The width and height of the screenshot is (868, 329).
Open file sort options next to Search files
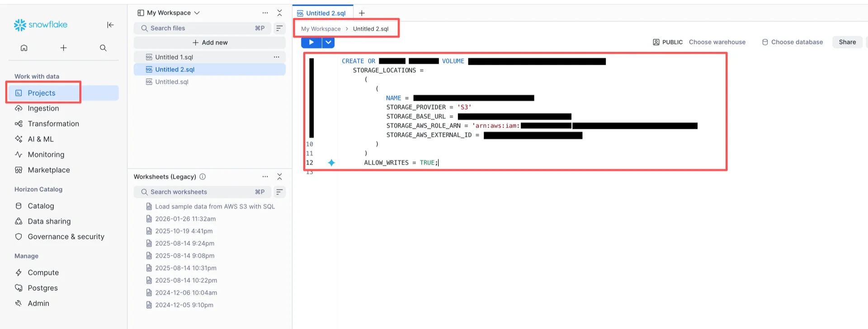click(x=279, y=28)
